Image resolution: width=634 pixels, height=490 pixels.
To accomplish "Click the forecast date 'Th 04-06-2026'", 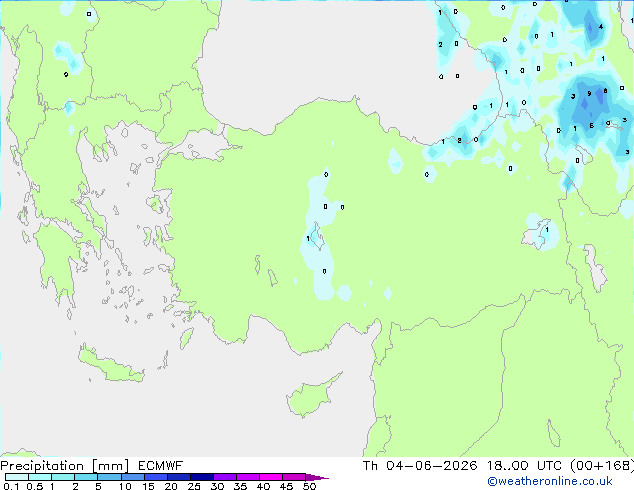I will [x=420, y=466].
